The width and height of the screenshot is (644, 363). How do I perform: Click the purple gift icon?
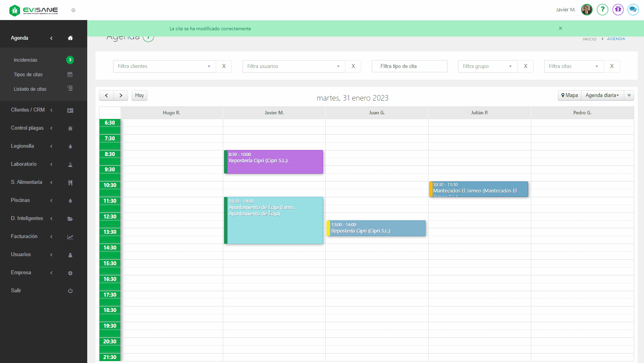point(618,9)
